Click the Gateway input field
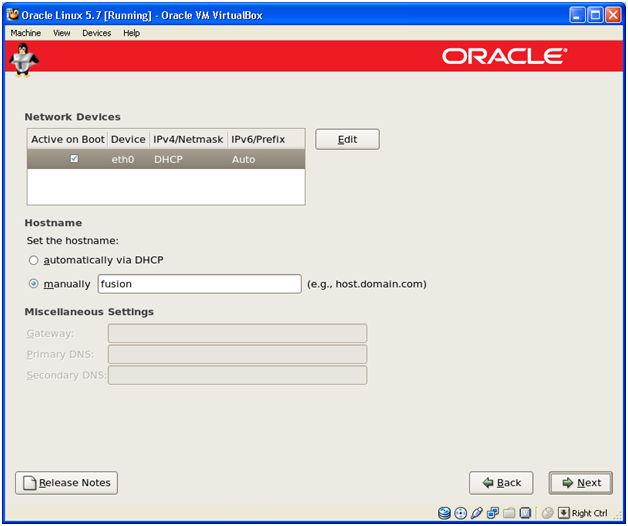The width and height of the screenshot is (628, 526). coord(238,333)
